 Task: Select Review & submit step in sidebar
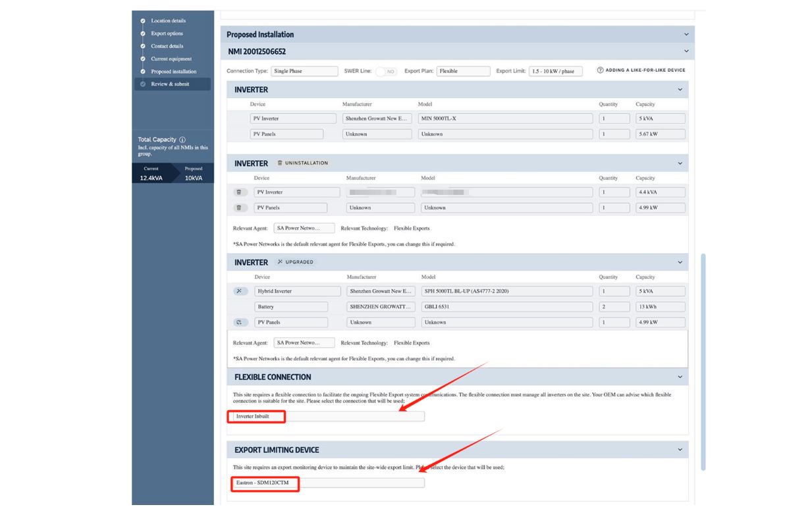(170, 84)
